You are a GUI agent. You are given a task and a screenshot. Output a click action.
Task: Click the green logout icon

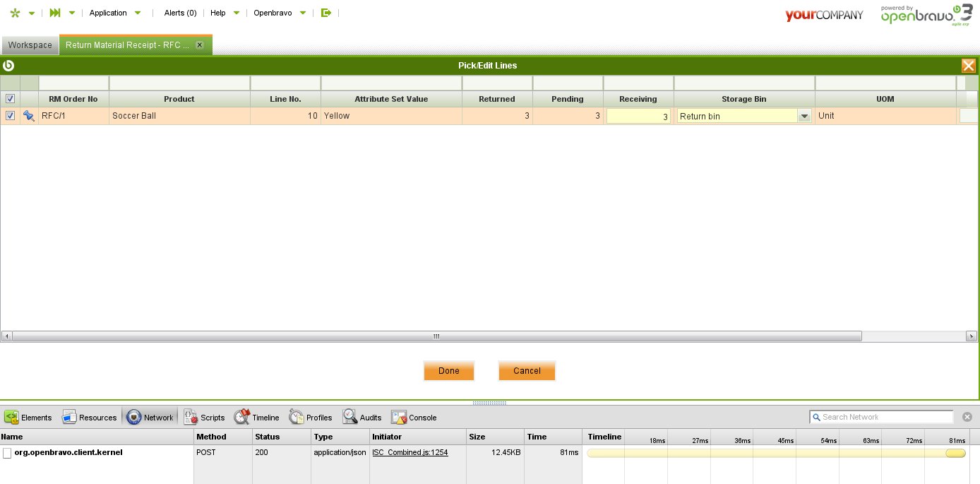[325, 13]
